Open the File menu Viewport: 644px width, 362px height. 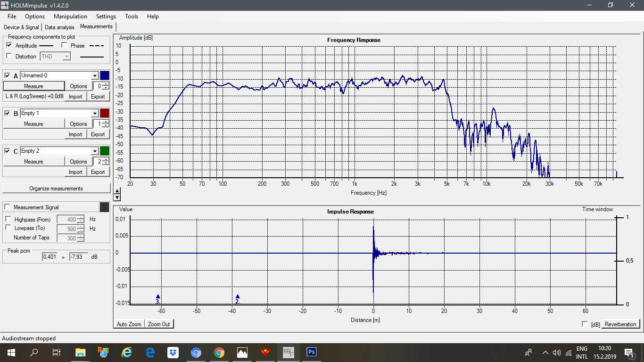click(x=12, y=16)
